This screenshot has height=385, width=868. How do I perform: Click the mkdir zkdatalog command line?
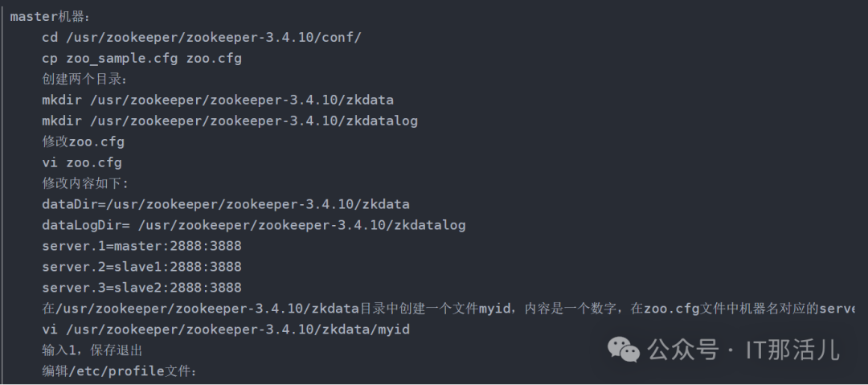pos(230,121)
